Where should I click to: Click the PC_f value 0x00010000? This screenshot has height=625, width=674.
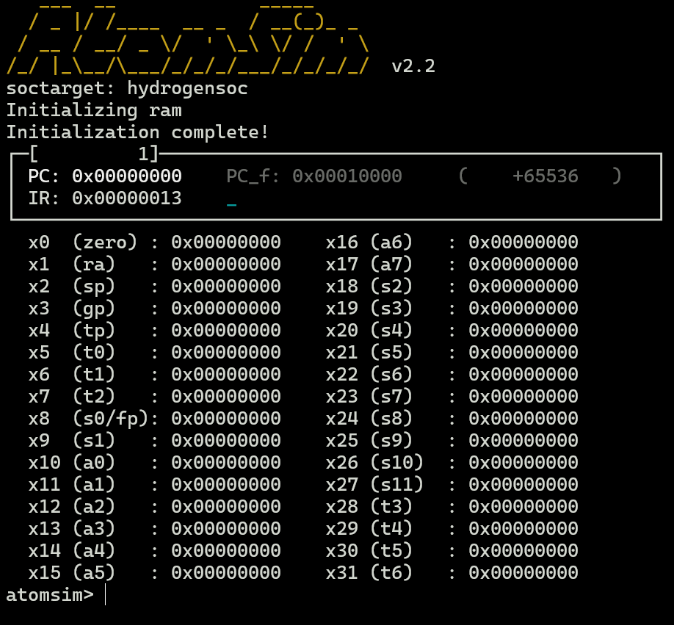(347, 176)
